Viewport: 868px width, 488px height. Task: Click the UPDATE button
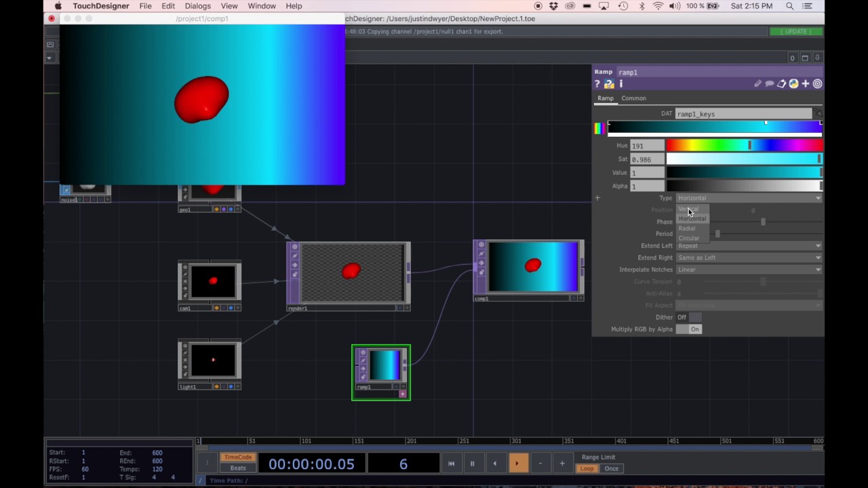[x=796, y=32]
